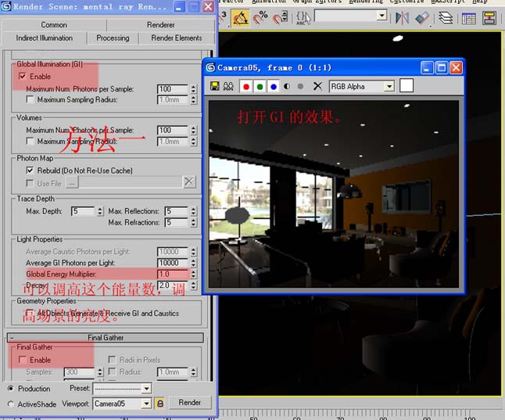Click the white color swatch in frame window

click(407, 86)
